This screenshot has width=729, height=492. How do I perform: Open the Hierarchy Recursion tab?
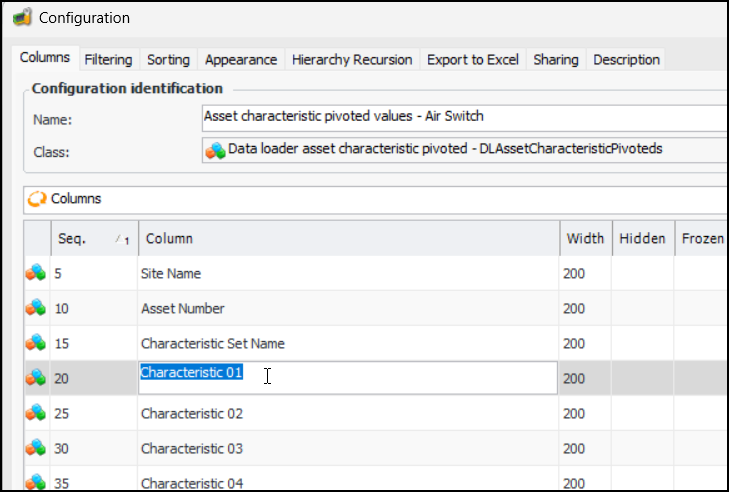(x=352, y=60)
